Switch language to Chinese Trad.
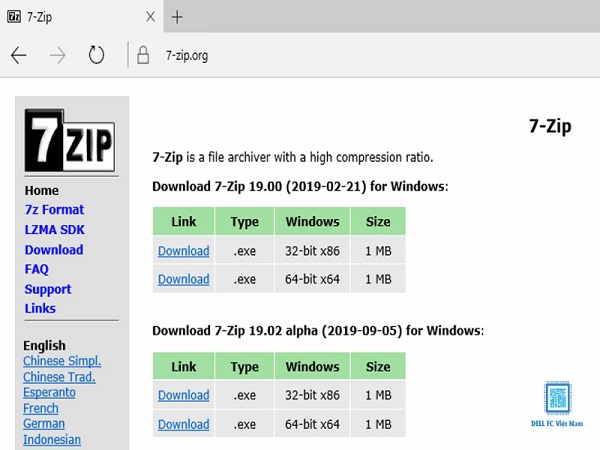 point(59,377)
